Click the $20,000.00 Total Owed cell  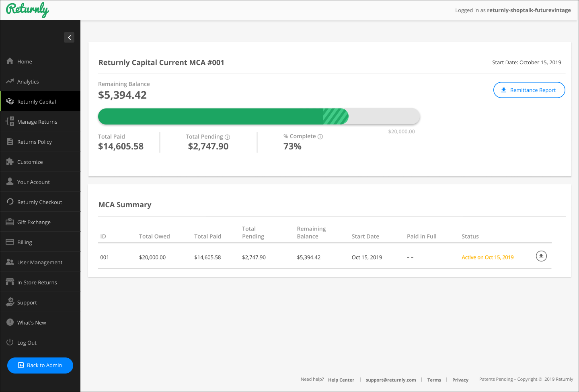[x=152, y=257]
